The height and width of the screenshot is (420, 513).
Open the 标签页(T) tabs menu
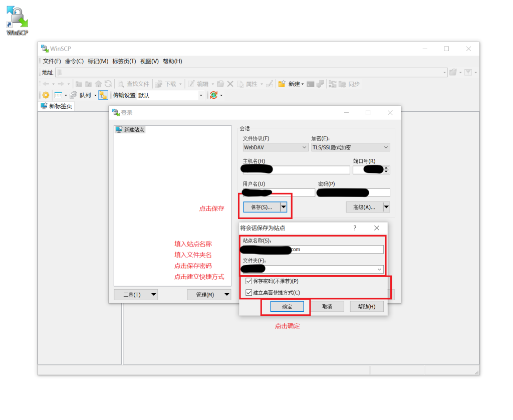click(x=124, y=61)
